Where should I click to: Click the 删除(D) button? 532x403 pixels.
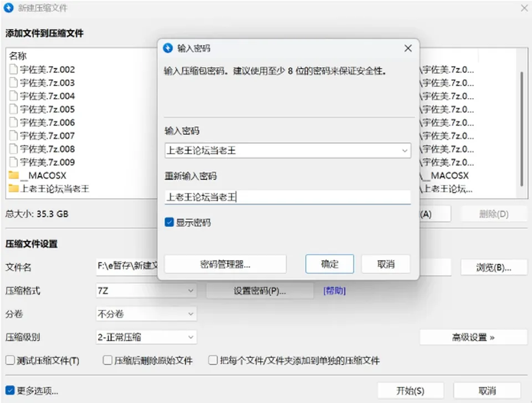[x=494, y=214]
